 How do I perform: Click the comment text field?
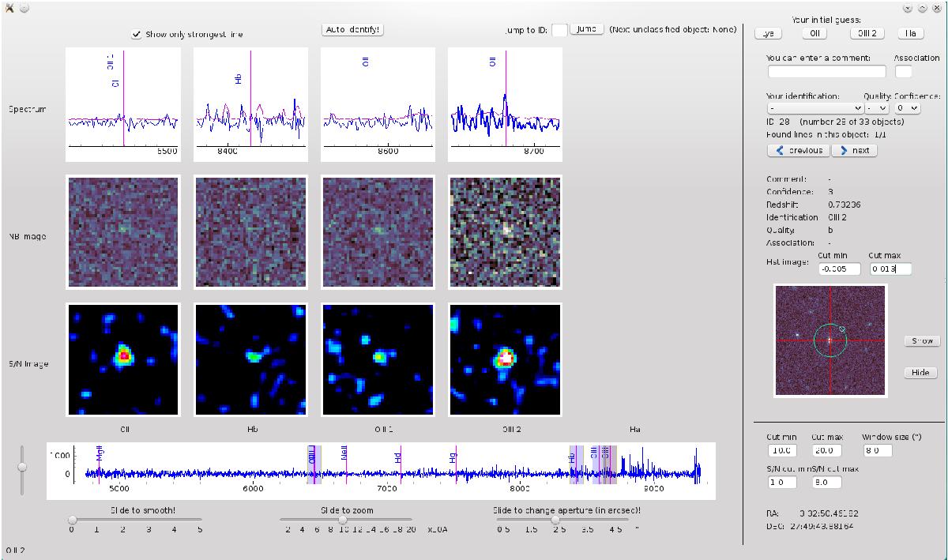pos(826,72)
